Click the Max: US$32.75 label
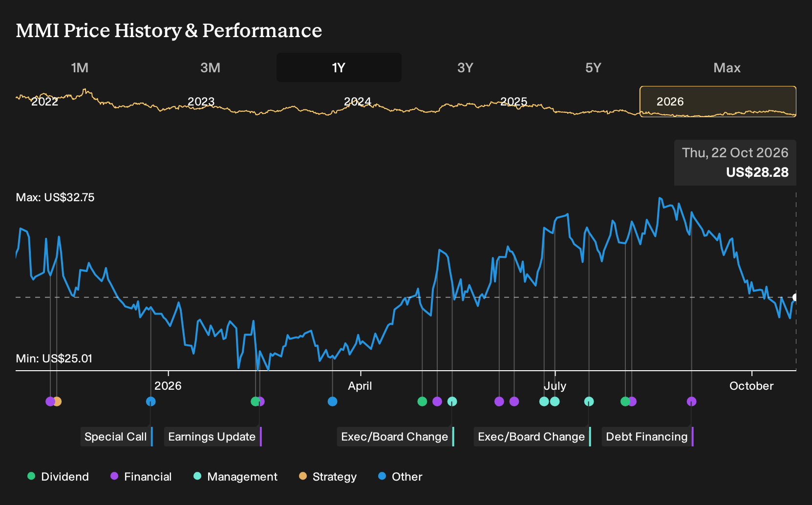 coord(55,197)
